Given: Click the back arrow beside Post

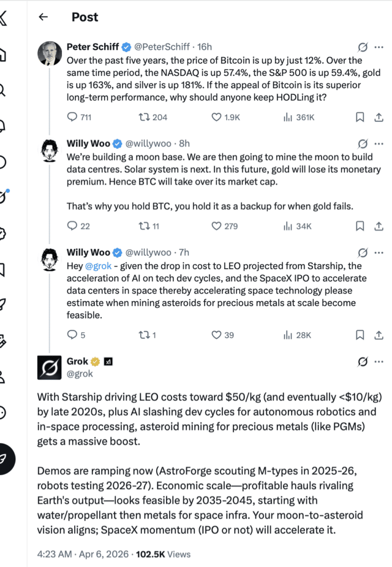Looking at the screenshot, I should (x=43, y=17).
